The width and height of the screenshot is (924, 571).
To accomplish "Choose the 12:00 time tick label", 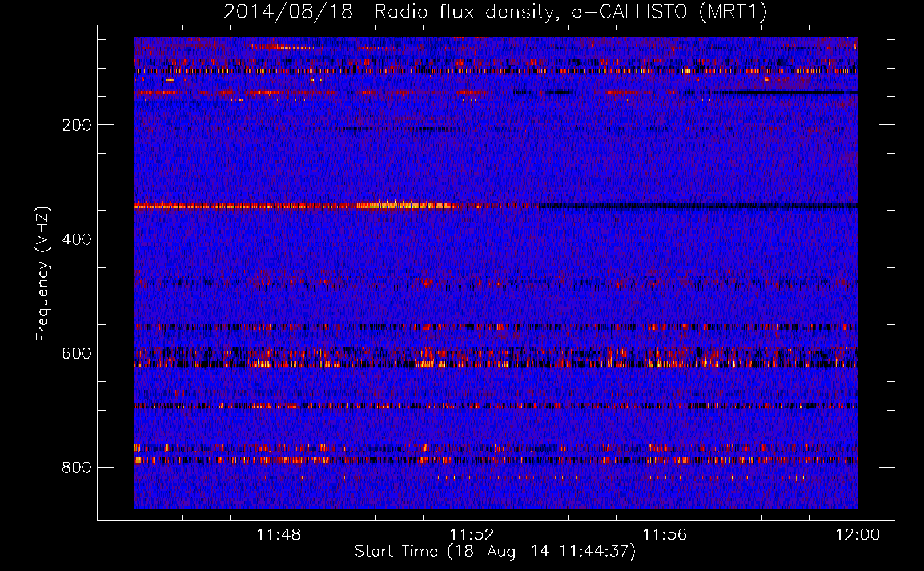I will point(858,535).
